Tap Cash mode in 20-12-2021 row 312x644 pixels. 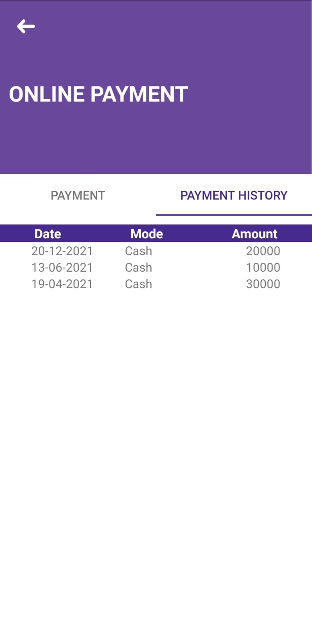[x=138, y=251]
